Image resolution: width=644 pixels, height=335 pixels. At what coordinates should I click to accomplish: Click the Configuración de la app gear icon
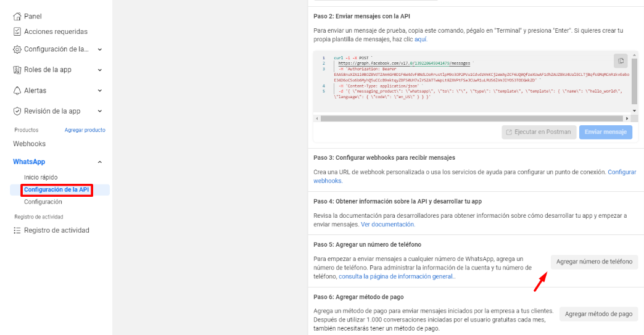pos(17,49)
